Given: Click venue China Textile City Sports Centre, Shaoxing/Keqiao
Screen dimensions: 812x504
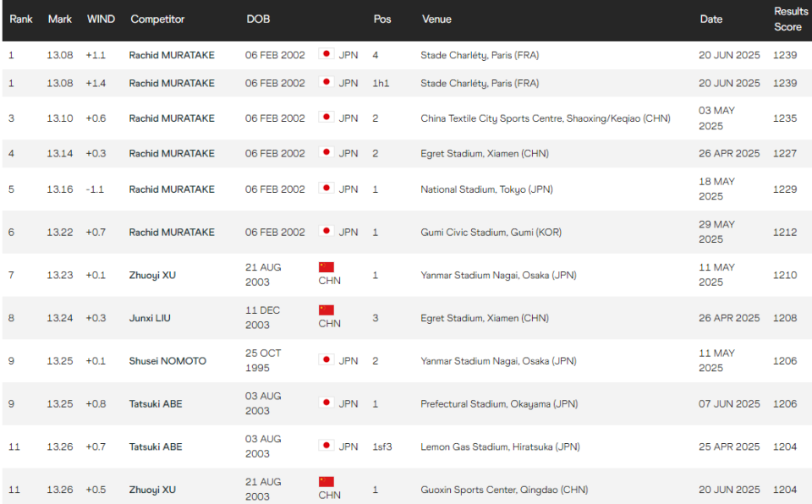Looking at the screenshot, I should (x=546, y=118).
